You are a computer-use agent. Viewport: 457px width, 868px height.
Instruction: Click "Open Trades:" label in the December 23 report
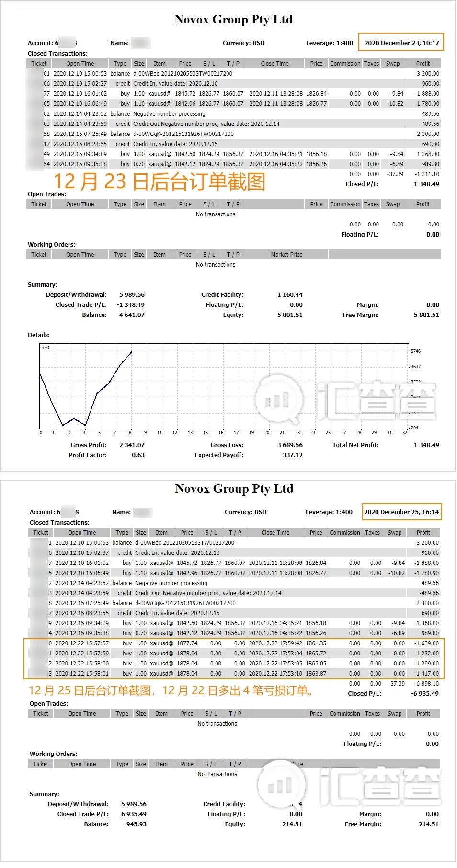47,194
